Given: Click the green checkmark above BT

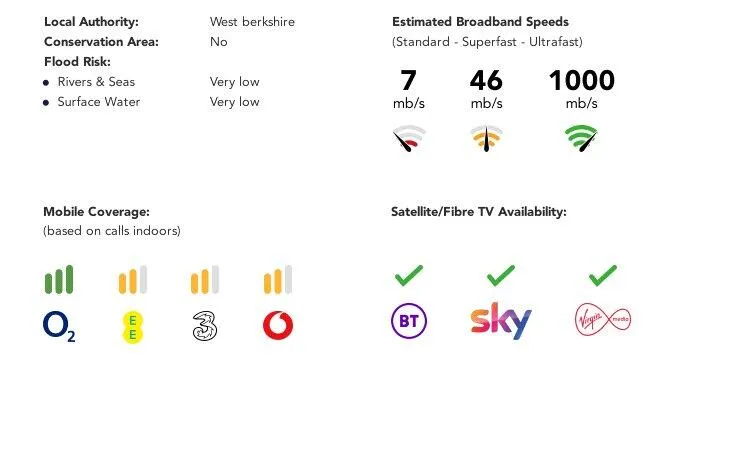Looking at the screenshot, I should (408, 275).
